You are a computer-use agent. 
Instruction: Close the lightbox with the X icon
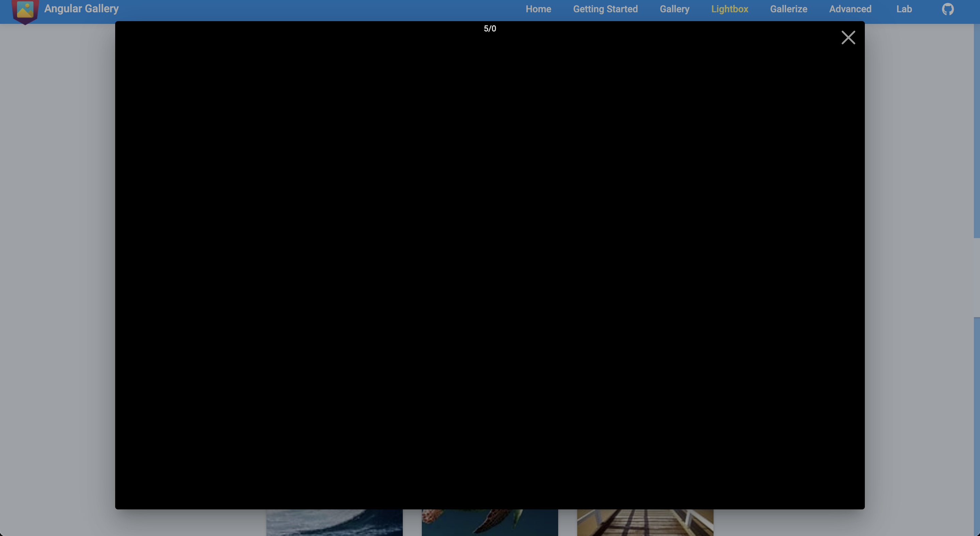tap(848, 37)
